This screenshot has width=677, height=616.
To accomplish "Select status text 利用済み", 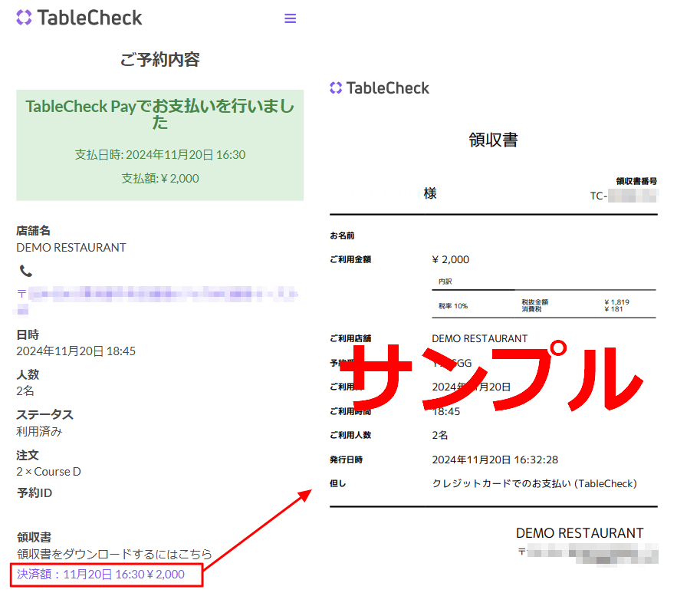I will (39, 431).
